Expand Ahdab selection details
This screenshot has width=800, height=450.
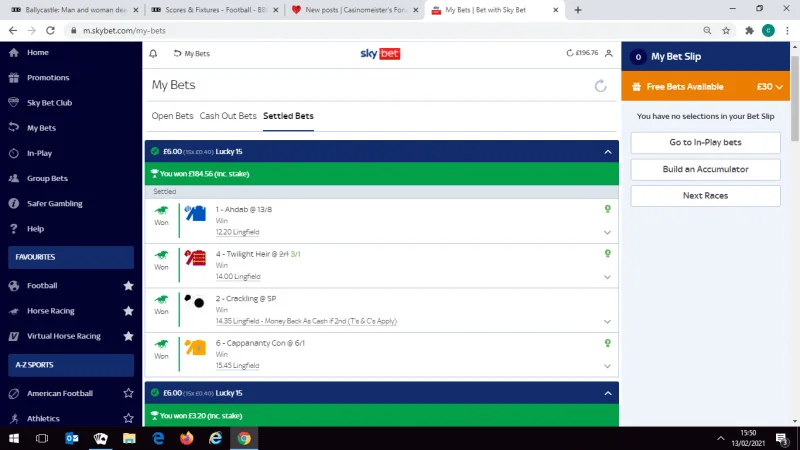point(607,233)
